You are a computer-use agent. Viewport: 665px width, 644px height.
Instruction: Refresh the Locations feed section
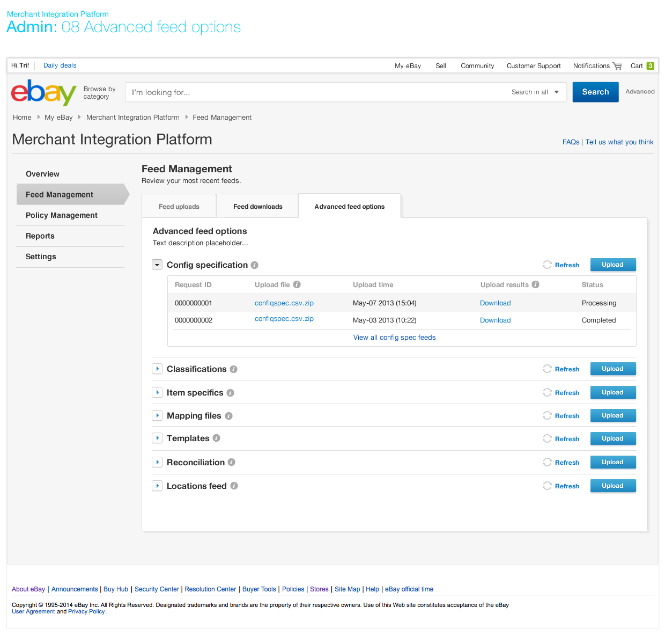pos(561,486)
